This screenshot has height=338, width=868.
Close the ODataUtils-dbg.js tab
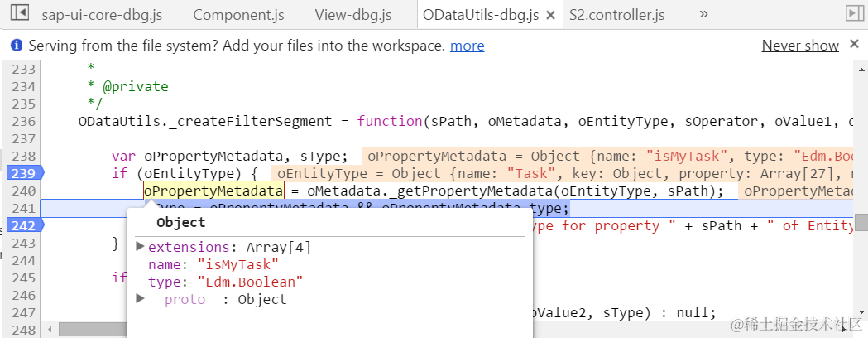click(551, 16)
